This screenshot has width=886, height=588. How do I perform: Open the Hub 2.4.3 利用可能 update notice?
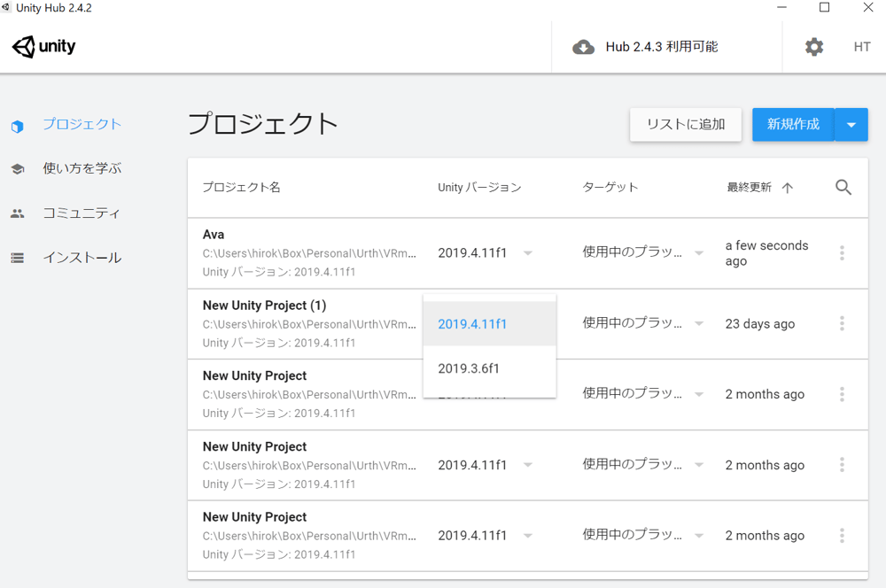(662, 47)
